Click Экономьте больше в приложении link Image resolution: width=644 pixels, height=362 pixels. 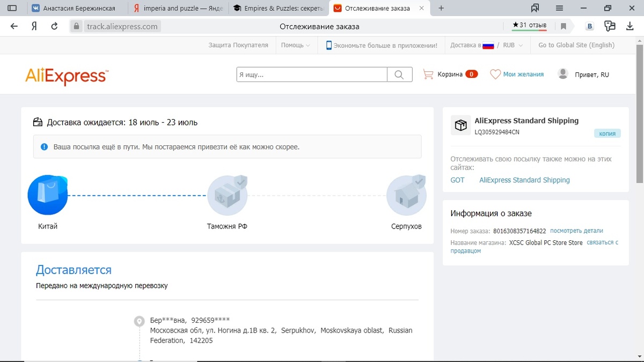pos(385,46)
